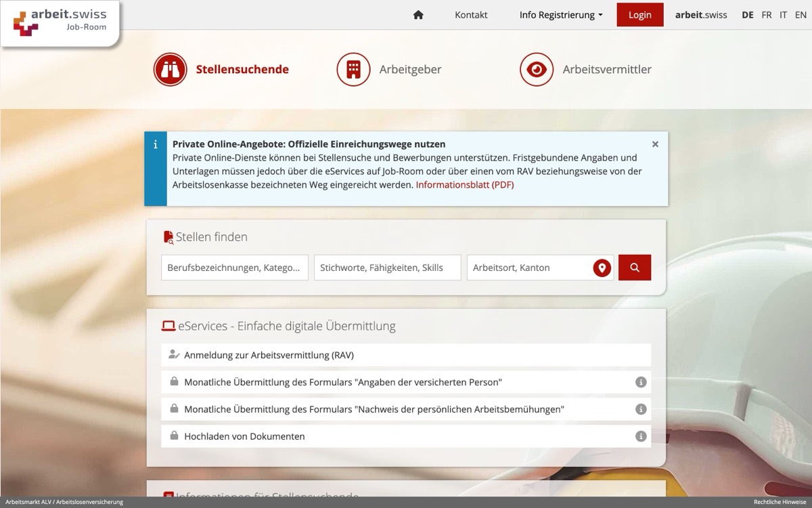Show info for Nachweis der persönlichen Arbeitsbemühungen

pyautogui.click(x=641, y=409)
